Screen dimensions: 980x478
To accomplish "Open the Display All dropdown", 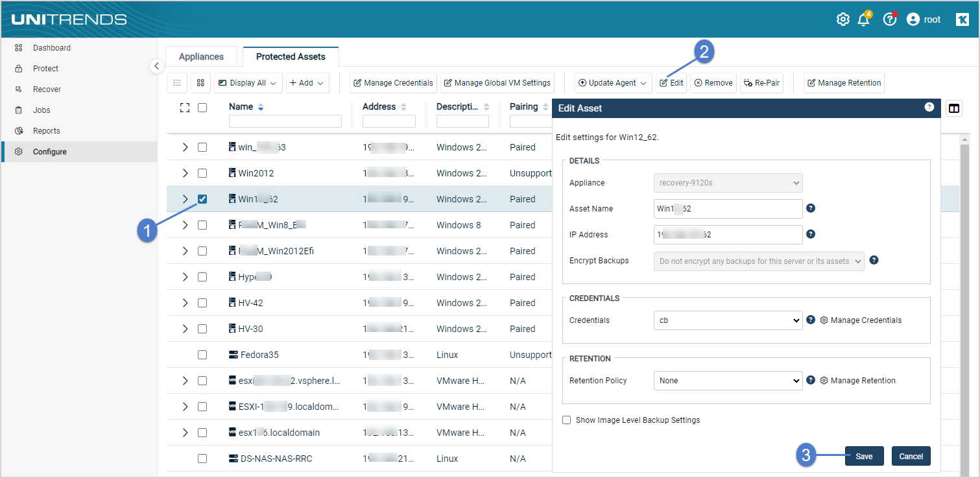I will click(248, 83).
